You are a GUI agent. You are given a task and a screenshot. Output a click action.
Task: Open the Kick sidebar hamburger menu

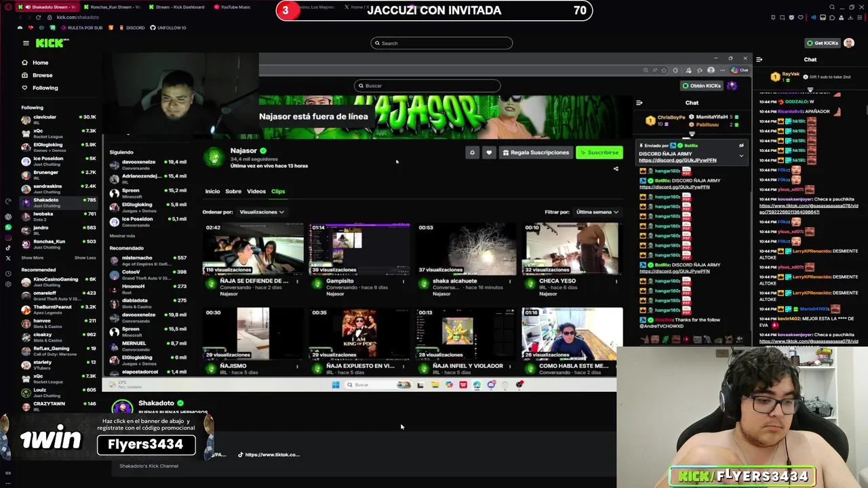[26, 43]
